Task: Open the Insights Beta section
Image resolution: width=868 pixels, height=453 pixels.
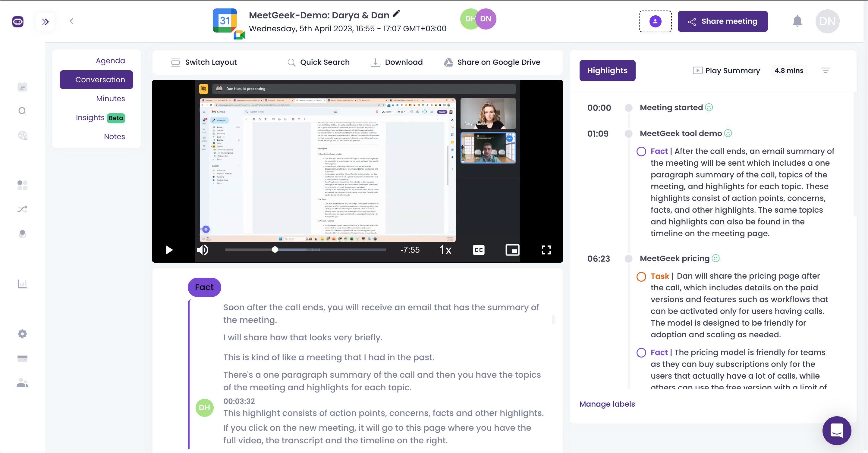Action: tap(100, 117)
